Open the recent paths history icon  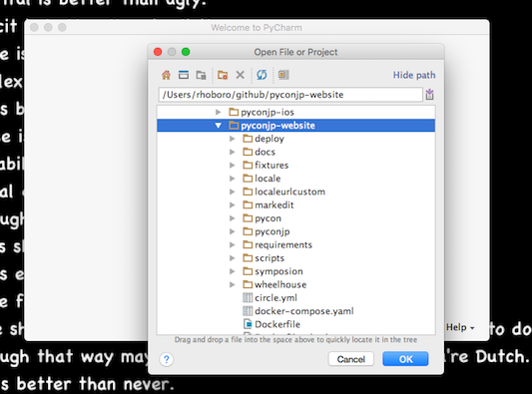coord(429,95)
